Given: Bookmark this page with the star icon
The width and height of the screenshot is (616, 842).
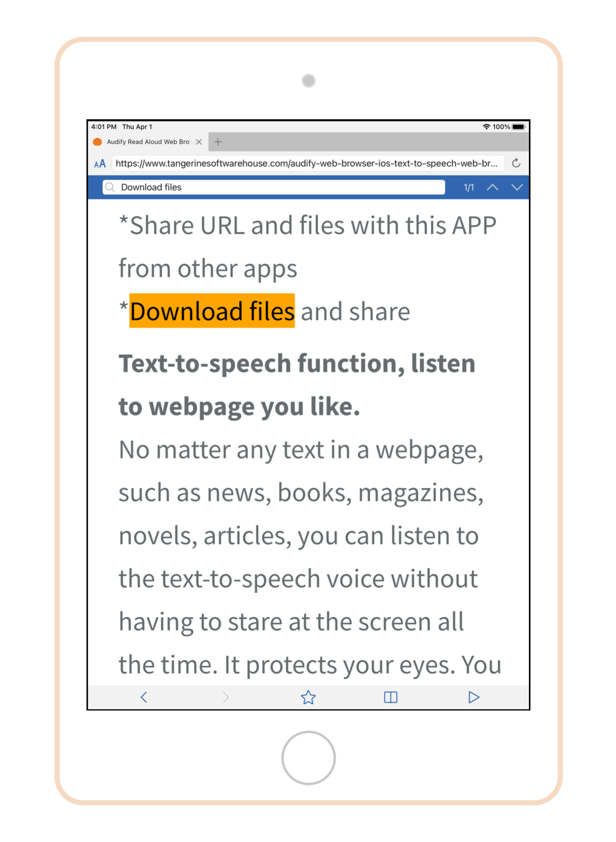Looking at the screenshot, I should pos(308,697).
